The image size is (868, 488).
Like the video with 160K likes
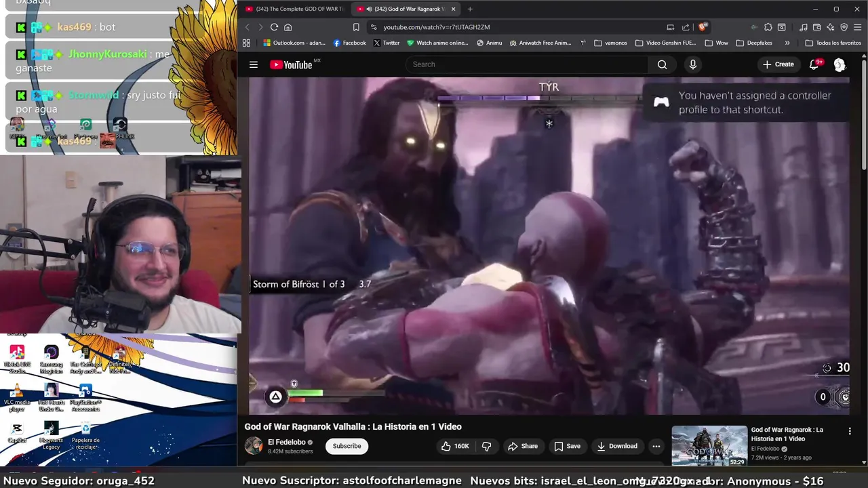(x=455, y=446)
